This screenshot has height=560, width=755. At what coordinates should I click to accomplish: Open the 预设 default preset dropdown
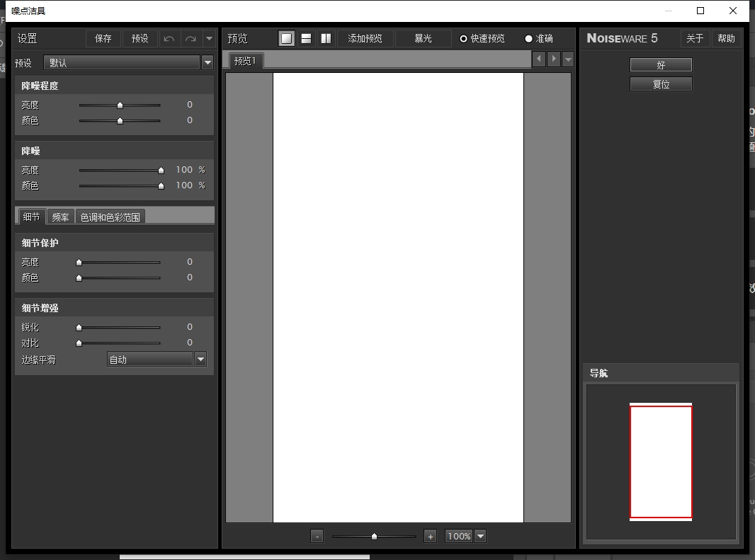click(x=207, y=62)
